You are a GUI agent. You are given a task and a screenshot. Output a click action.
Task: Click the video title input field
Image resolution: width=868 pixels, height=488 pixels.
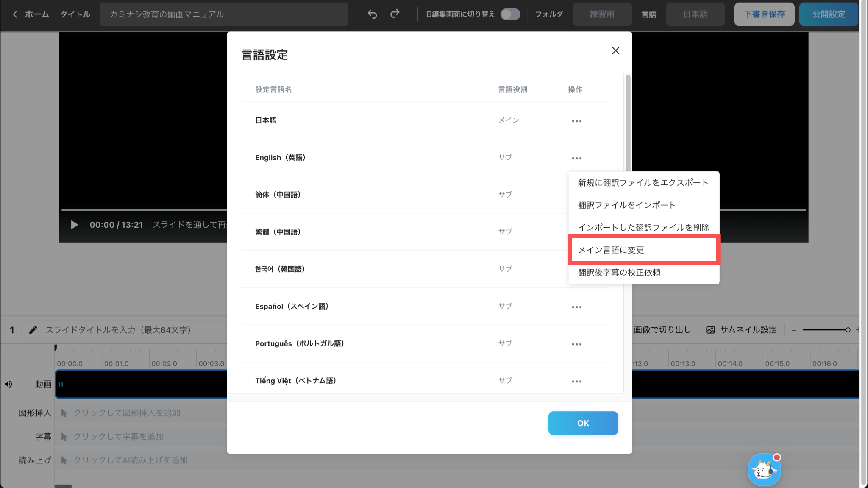(x=223, y=14)
